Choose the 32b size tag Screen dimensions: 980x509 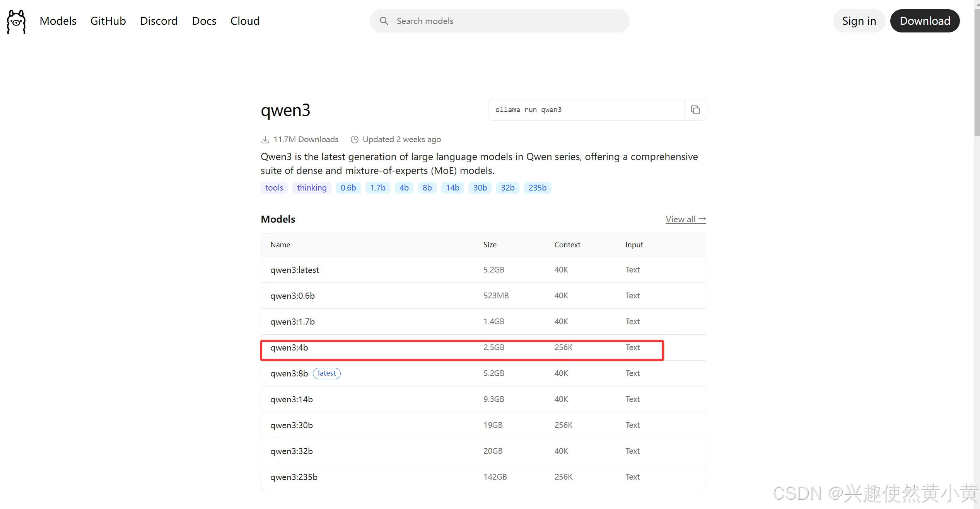(507, 188)
